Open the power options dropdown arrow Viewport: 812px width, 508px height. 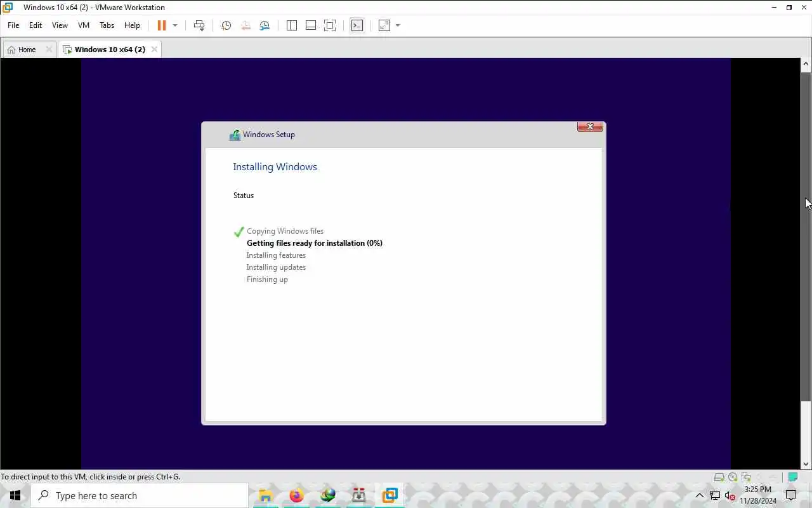(175, 25)
